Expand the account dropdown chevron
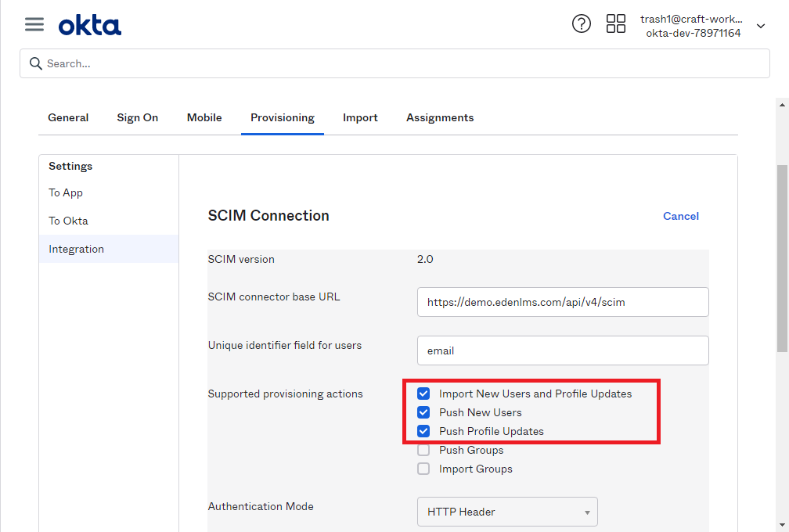The height and width of the screenshot is (532, 789). pyautogui.click(x=761, y=26)
